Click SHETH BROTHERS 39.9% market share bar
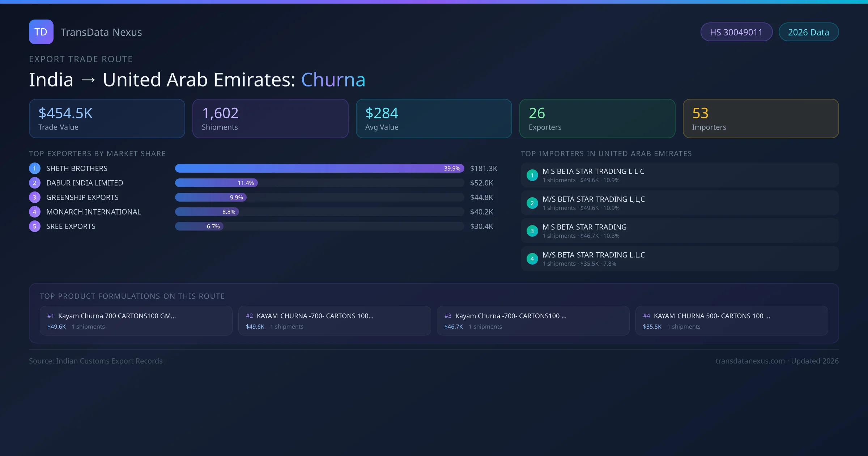The width and height of the screenshot is (868, 456). coord(319,168)
